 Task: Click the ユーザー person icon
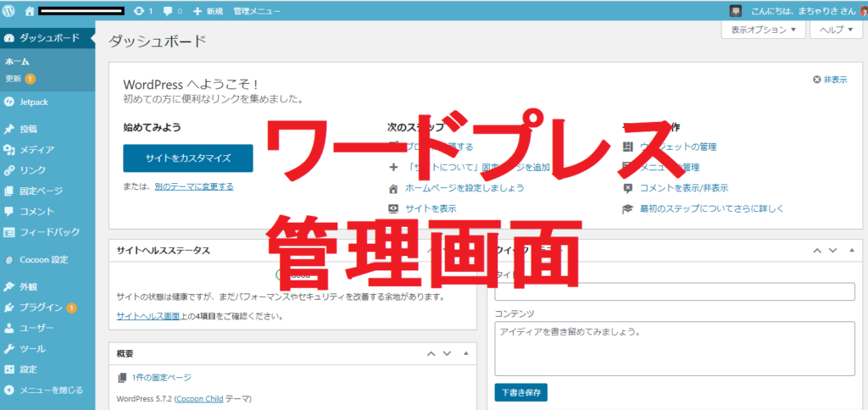tap(8, 328)
